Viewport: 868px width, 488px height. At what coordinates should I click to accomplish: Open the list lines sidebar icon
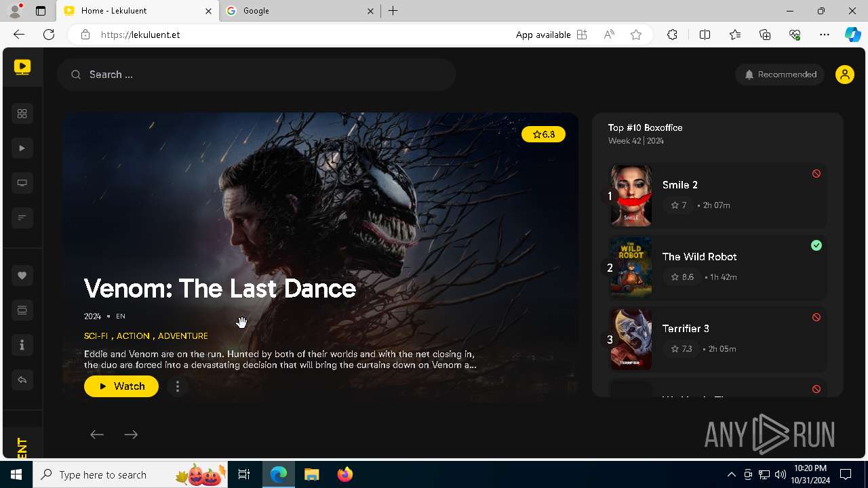click(x=22, y=218)
